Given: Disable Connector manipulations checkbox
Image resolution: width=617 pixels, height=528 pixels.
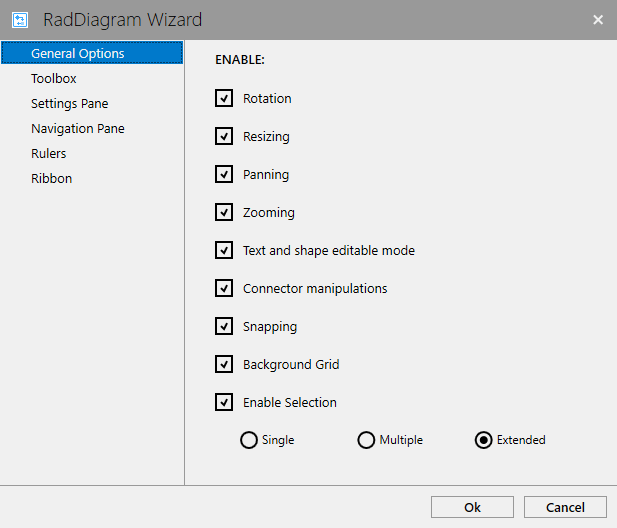Looking at the screenshot, I should pos(224,288).
